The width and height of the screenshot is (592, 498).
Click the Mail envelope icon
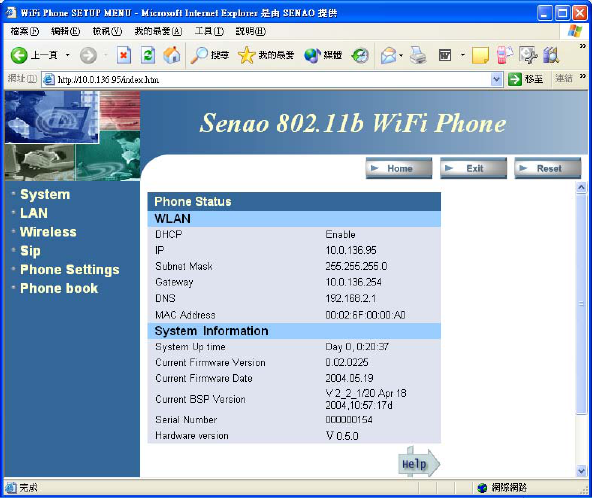click(x=388, y=56)
